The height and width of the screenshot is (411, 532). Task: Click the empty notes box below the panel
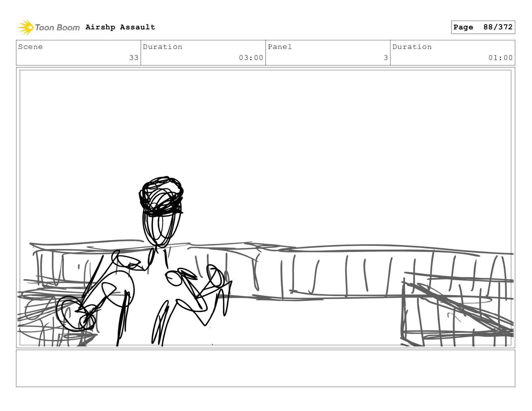tap(265, 368)
